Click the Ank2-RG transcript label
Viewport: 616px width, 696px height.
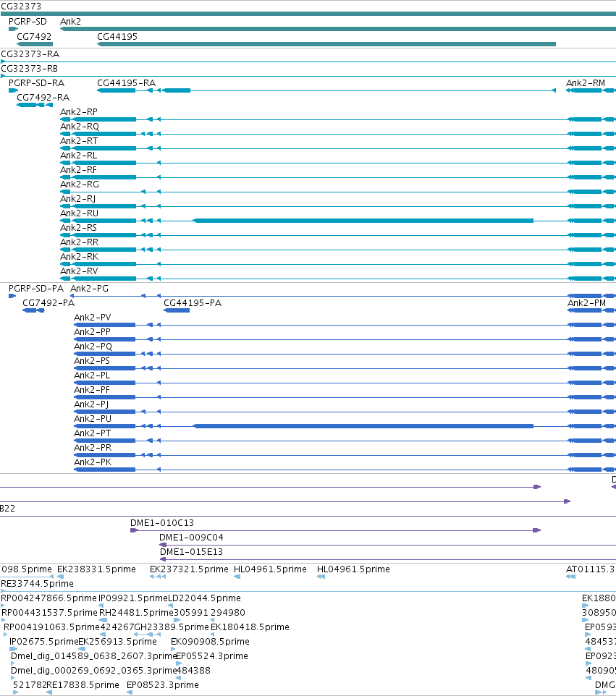[80, 184]
